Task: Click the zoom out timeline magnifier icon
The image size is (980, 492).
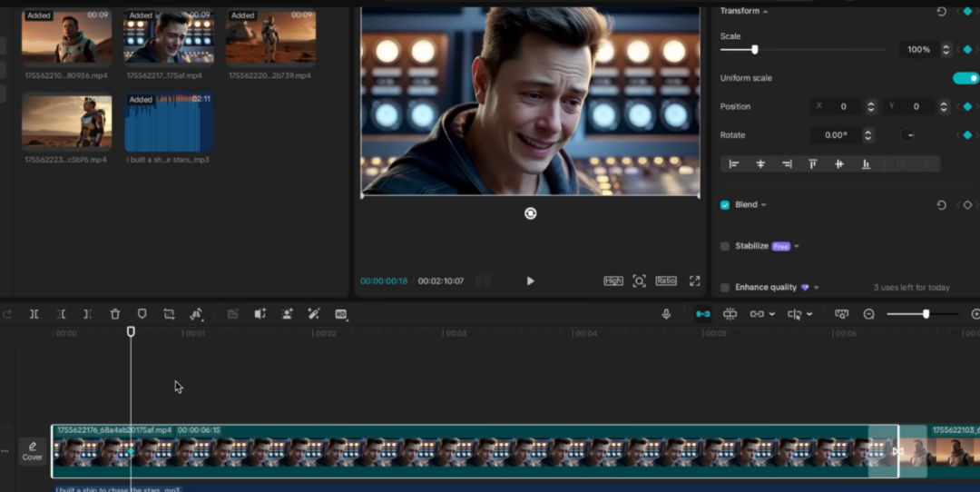Action: [868, 314]
